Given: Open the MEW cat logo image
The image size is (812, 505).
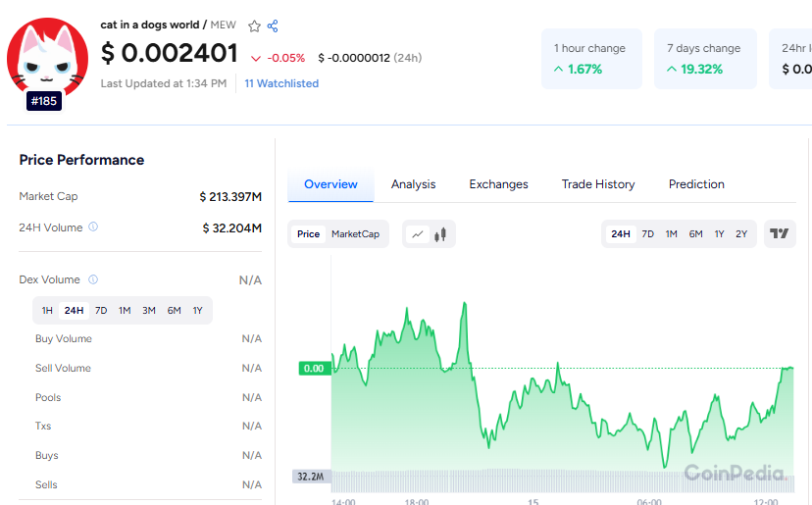Looking at the screenshot, I should (47, 58).
